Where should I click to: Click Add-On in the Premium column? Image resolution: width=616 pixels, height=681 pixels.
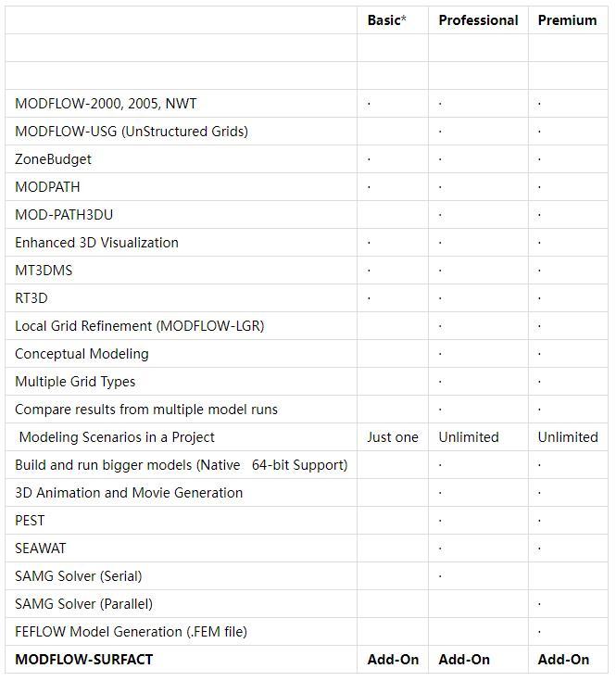tap(563, 660)
